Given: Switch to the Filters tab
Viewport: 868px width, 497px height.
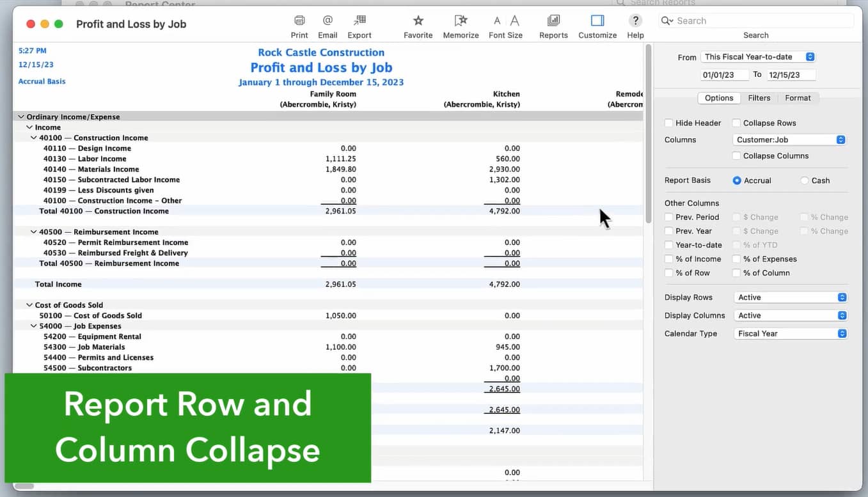Looking at the screenshot, I should coord(759,98).
